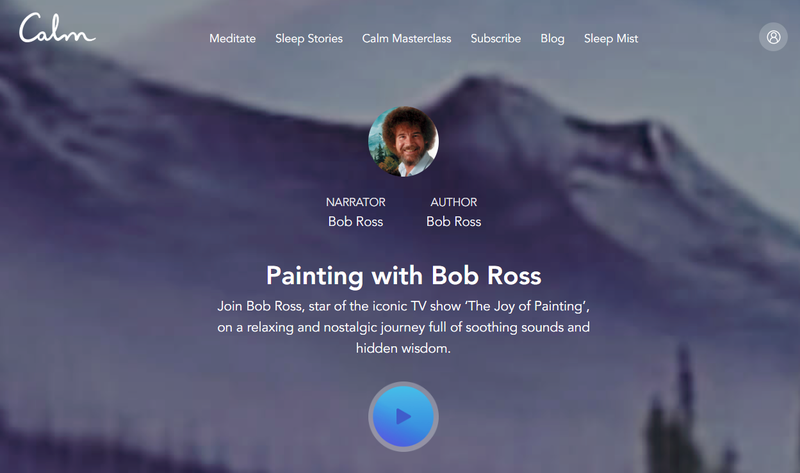Click the AUTHOR label
This screenshot has height=473, width=800.
454,202
